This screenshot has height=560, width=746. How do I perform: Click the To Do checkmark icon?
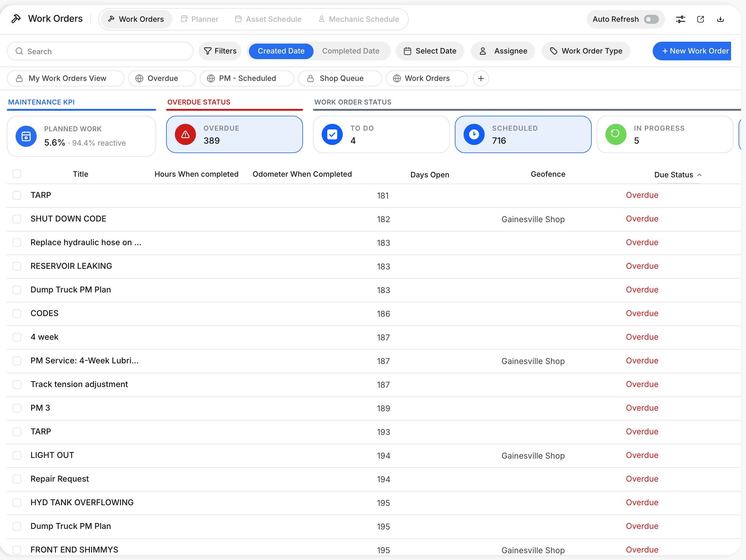332,134
